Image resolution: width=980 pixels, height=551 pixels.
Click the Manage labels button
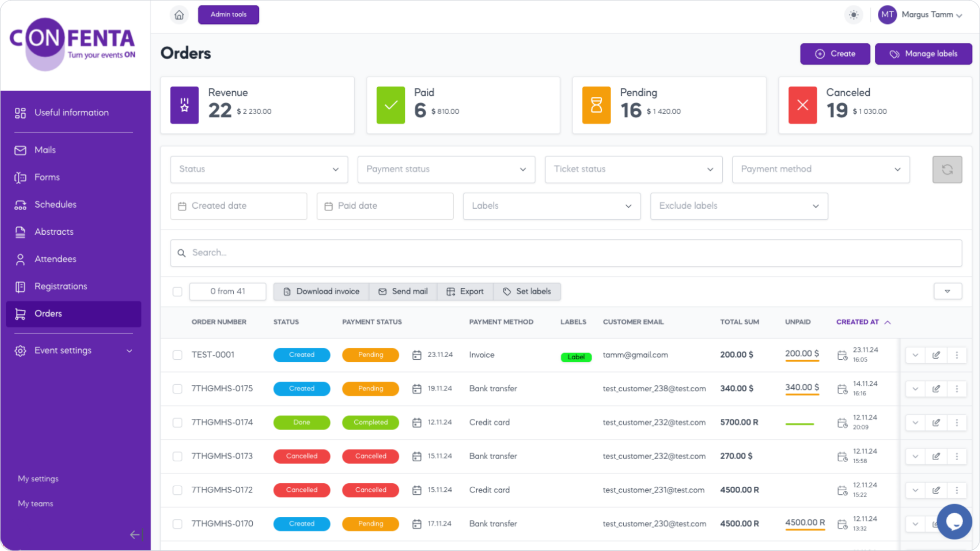tap(923, 54)
